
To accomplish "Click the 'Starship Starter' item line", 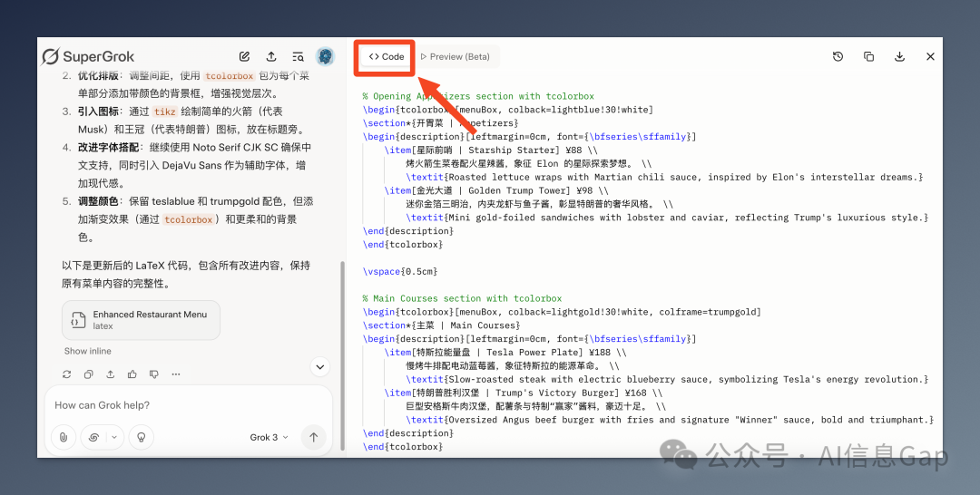I will pos(491,150).
